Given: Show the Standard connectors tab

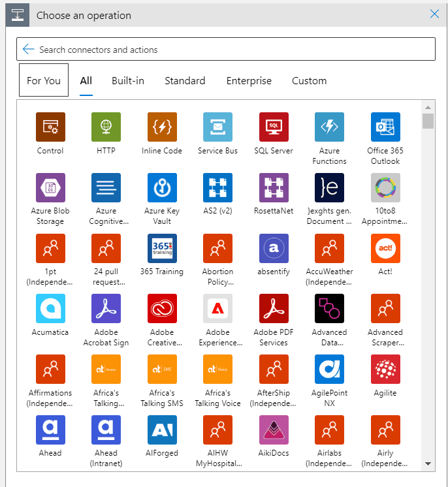Looking at the screenshot, I should (x=185, y=81).
